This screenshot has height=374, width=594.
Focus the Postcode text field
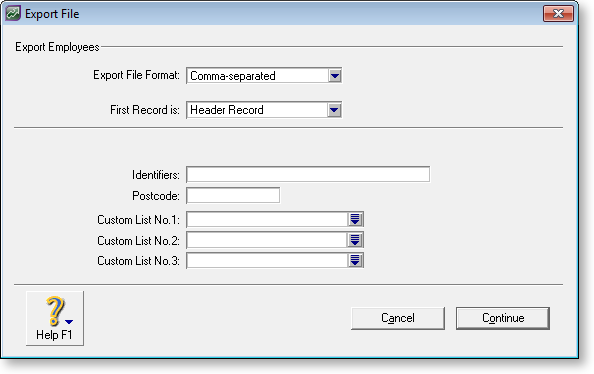coord(233,196)
